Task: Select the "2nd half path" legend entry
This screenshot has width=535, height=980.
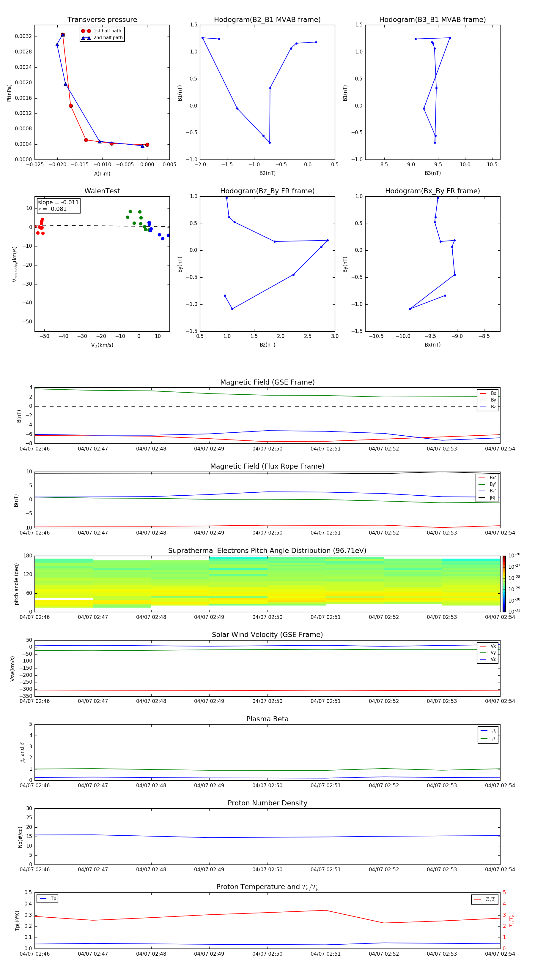Action: coord(102,38)
